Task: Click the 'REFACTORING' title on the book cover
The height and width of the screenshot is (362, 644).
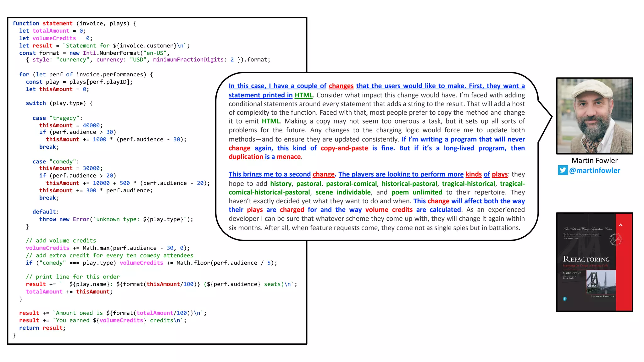Action: click(586, 259)
